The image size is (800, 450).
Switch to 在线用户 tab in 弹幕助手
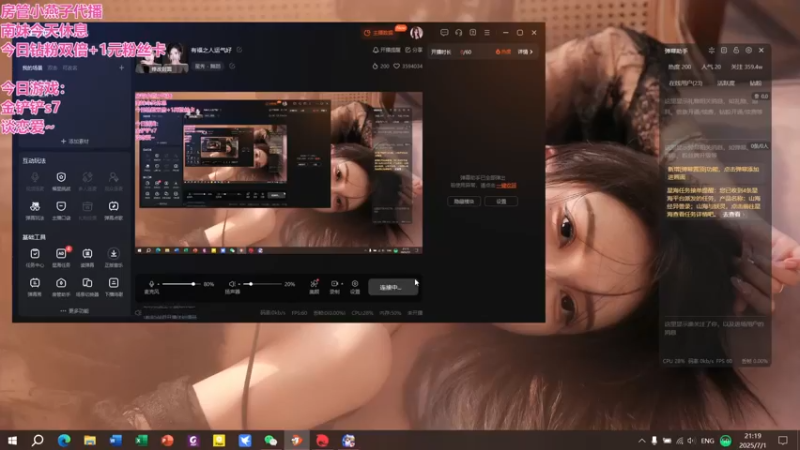coord(686,83)
